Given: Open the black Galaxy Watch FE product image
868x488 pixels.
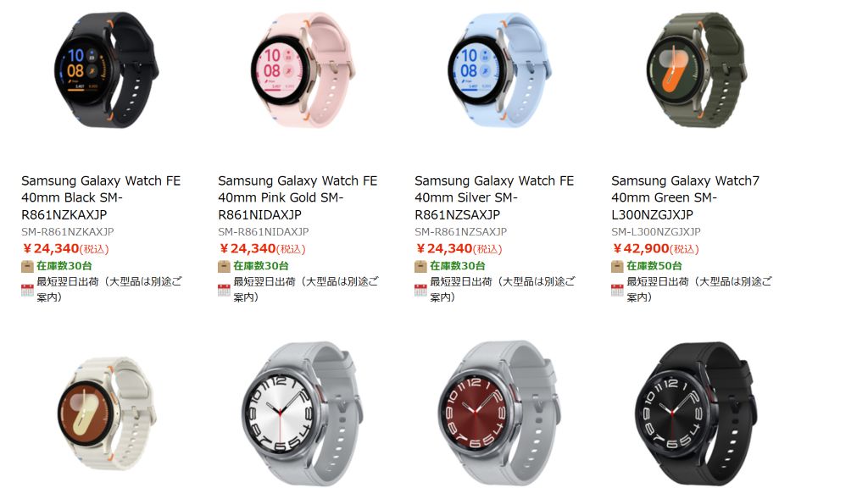Looking at the screenshot, I should (x=106, y=71).
